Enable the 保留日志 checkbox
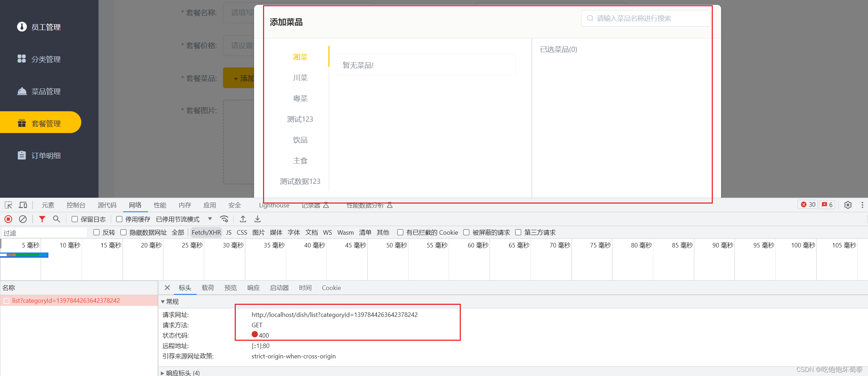This screenshot has width=868, height=376. tap(74, 219)
